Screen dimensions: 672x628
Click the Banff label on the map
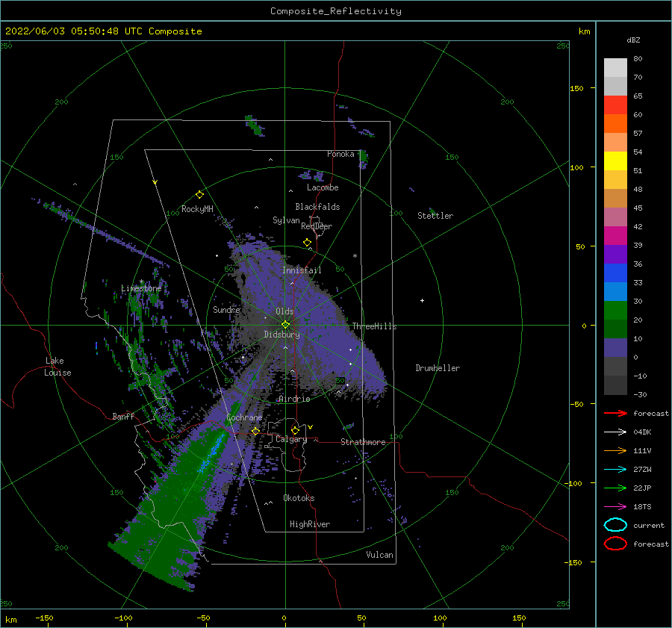[123, 416]
